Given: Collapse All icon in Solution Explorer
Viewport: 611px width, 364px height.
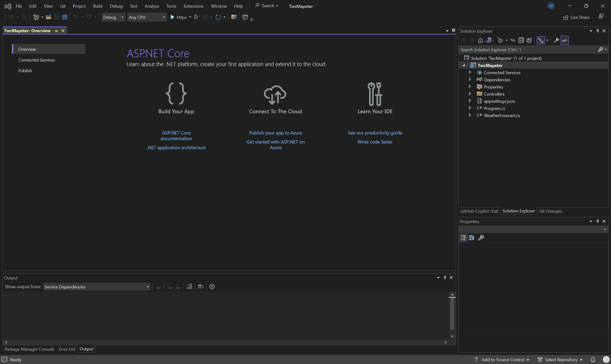Looking at the screenshot, I should click(521, 40).
